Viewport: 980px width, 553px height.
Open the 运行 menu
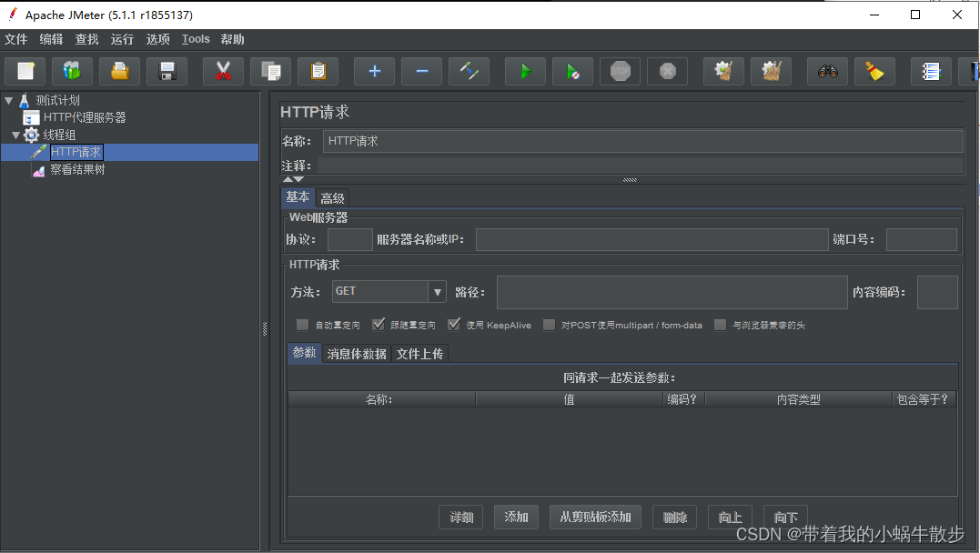[123, 39]
